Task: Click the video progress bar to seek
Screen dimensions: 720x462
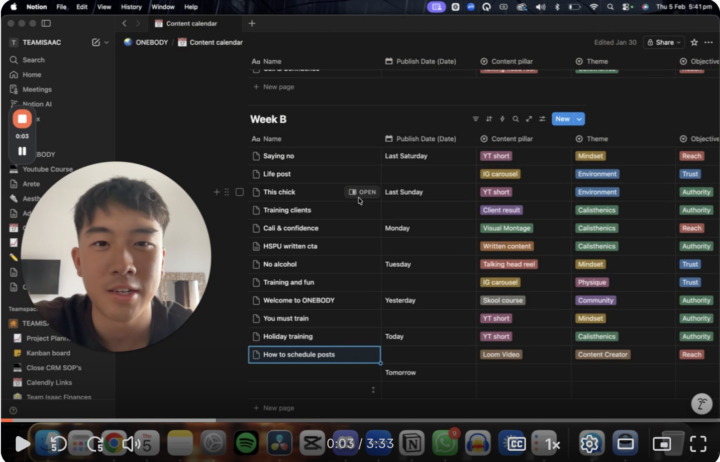Action: click(x=360, y=421)
